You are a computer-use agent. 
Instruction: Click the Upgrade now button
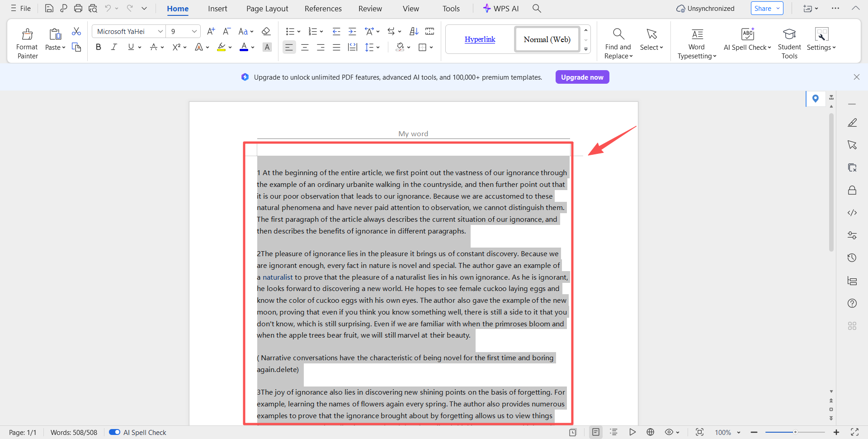click(582, 77)
